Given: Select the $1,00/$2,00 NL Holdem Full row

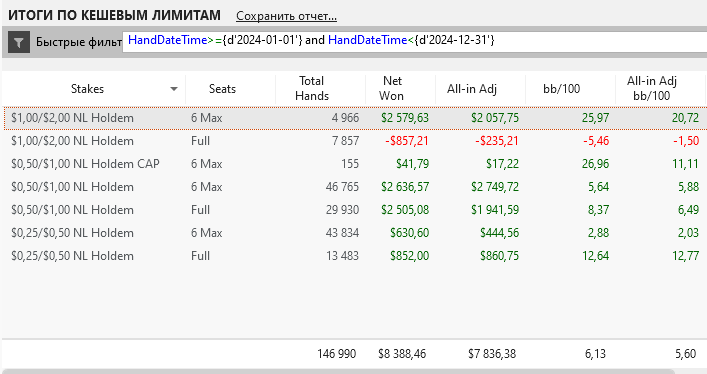Looking at the screenshot, I should pyautogui.click(x=355, y=141).
